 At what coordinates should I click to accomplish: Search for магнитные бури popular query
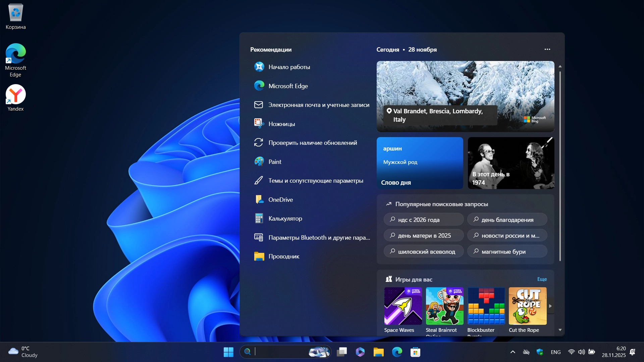click(x=507, y=251)
